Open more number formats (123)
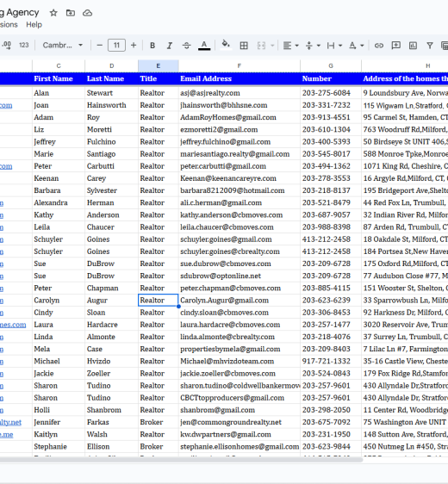The height and width of the screenshot is (484, 448). (24, 46)
